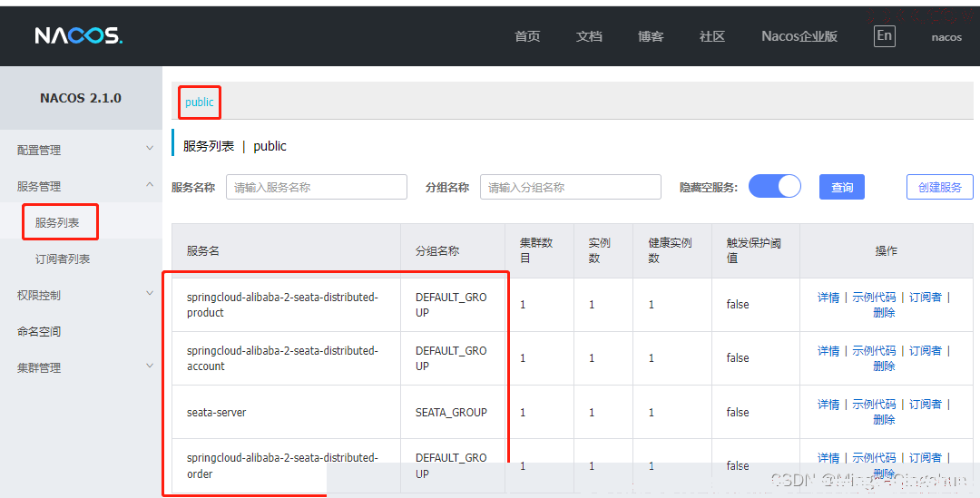Open 详情 for the distributed-order service
The width and height of the screenshot is (980, 498).
click(828, 457)
